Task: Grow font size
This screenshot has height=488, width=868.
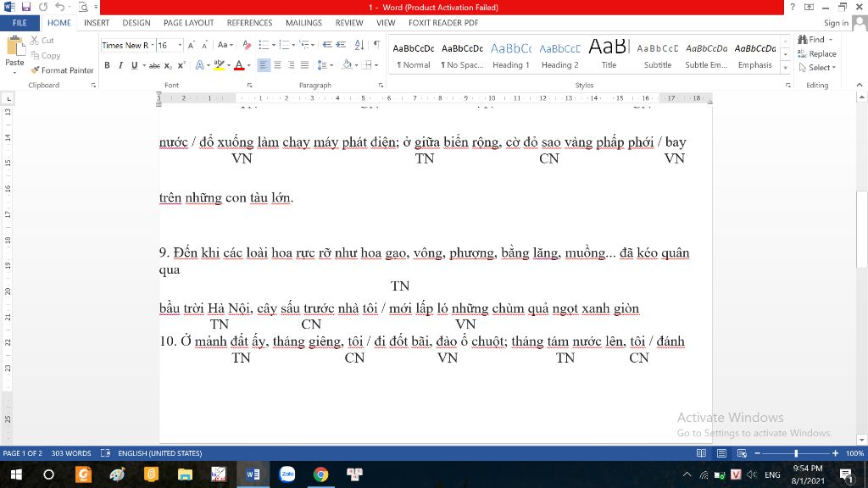Action: [191, 46]
